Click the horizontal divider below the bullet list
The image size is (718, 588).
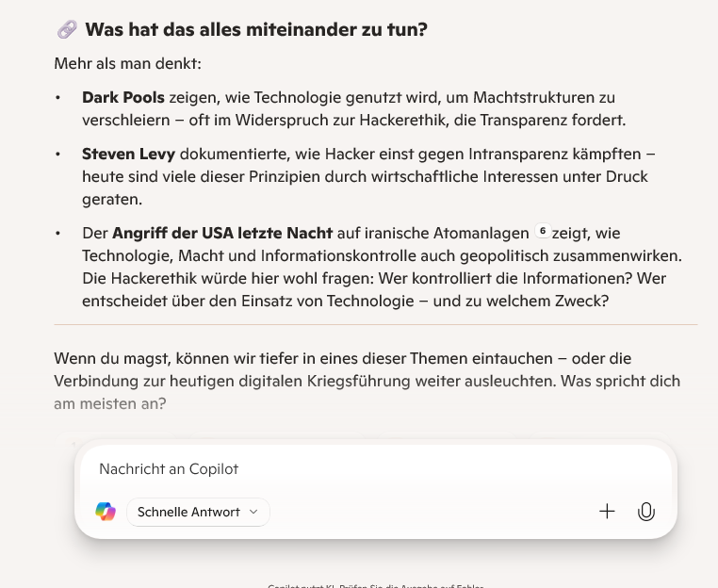pyautogui.click(x=375, y=325)
